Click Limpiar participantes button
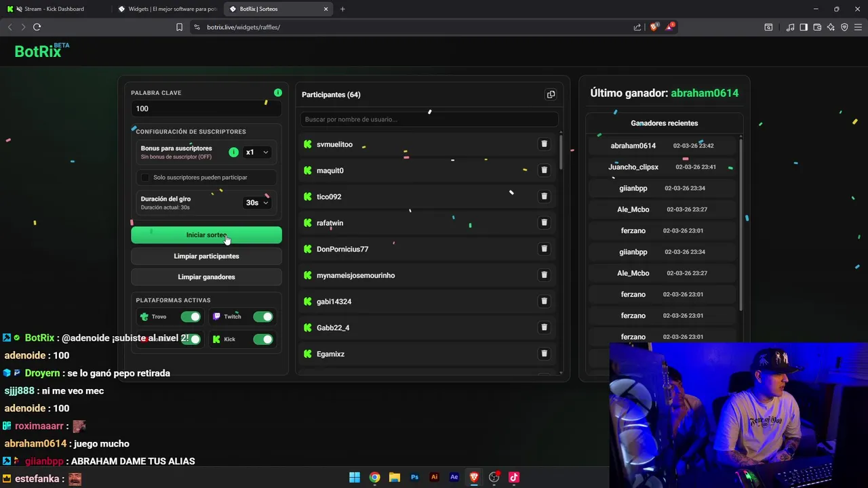868x488 pixels. point(206,256)
